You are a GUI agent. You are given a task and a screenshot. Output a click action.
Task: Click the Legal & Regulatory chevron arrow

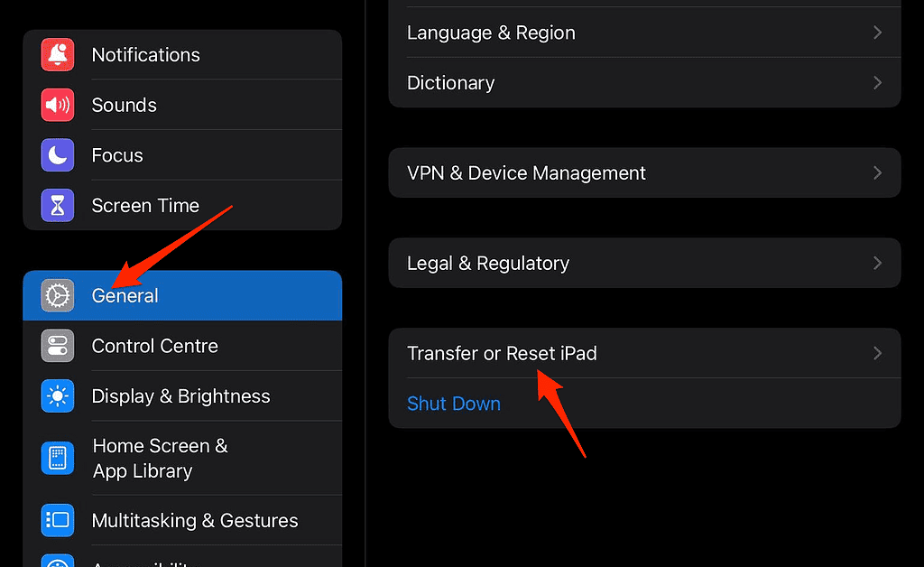[876, 263]
